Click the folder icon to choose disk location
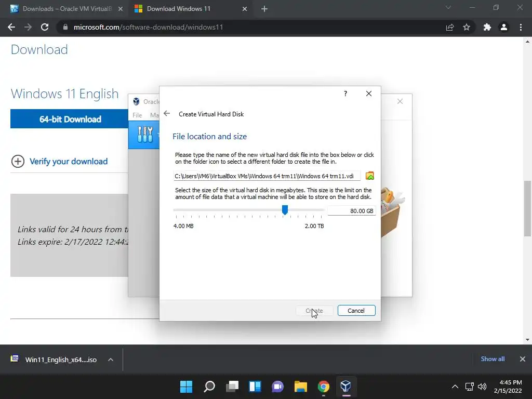Screen dimensions: 532x399 [369, 176]
